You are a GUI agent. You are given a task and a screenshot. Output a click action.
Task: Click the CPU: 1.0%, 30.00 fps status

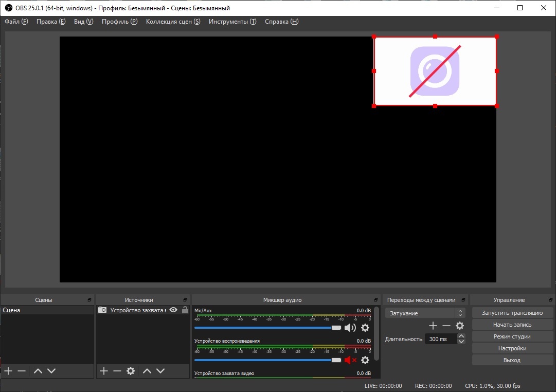pyautogui.click(x=493, y=386)
